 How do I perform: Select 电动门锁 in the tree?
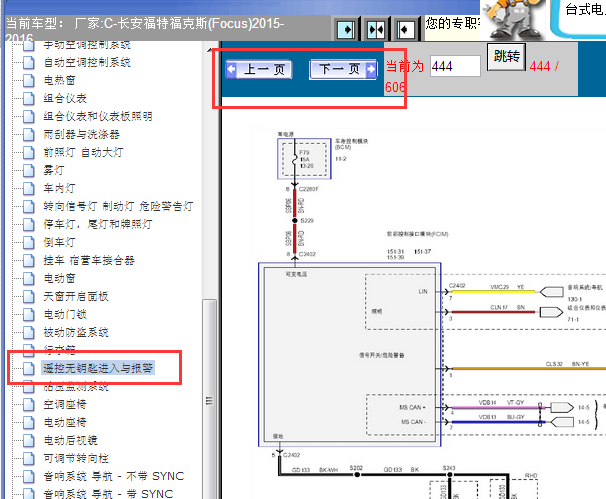click(65, 314)
